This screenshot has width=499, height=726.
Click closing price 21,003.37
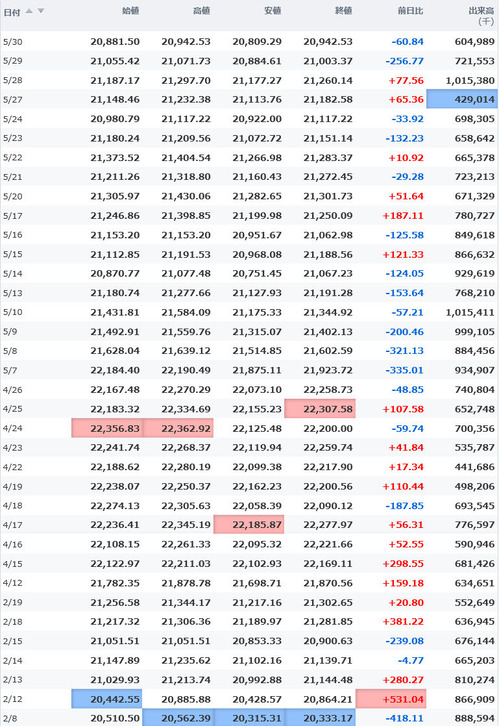[x=328, y=61]
